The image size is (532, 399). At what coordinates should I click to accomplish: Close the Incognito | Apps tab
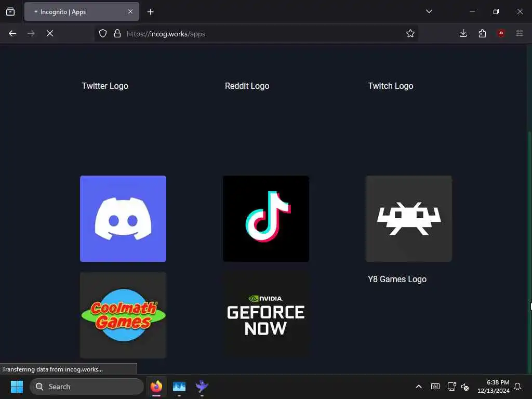click(x=130, y=11)
